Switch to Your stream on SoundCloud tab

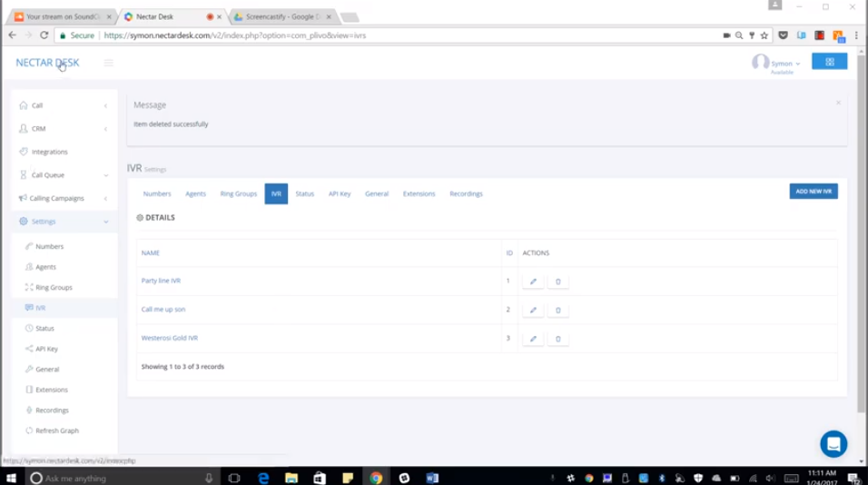tap(63, 16)
